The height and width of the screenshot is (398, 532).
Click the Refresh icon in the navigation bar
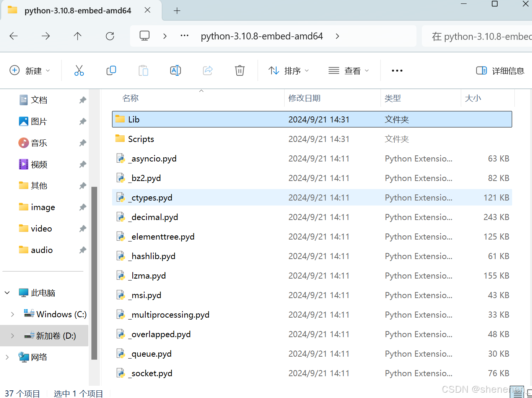110,36
